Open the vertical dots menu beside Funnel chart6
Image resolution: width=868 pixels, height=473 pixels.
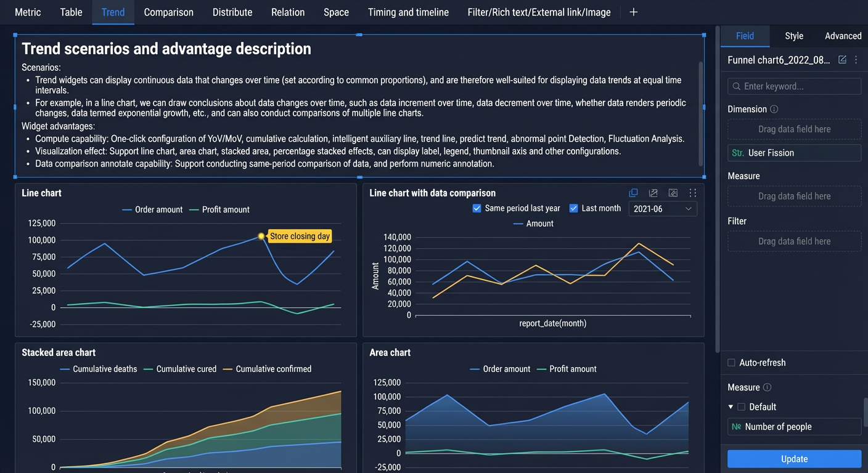(x=856, y=60)
